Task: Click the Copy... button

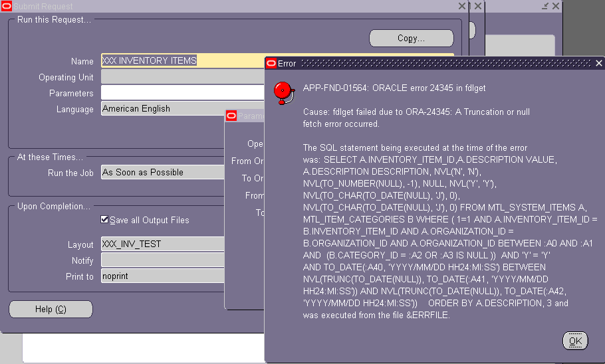Action: click(x=411, y=39)
